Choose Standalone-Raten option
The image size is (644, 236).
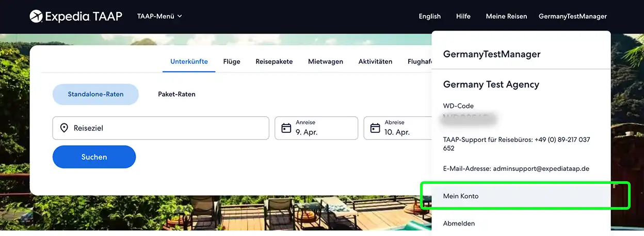click(95, 95)
